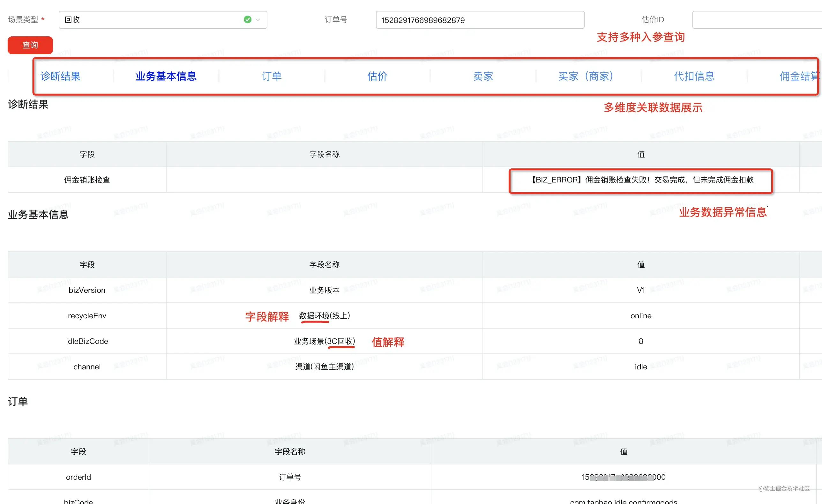Click the 估价ID input field
The width and height of the screenshot is (822, 504).
tap(757, 20)
